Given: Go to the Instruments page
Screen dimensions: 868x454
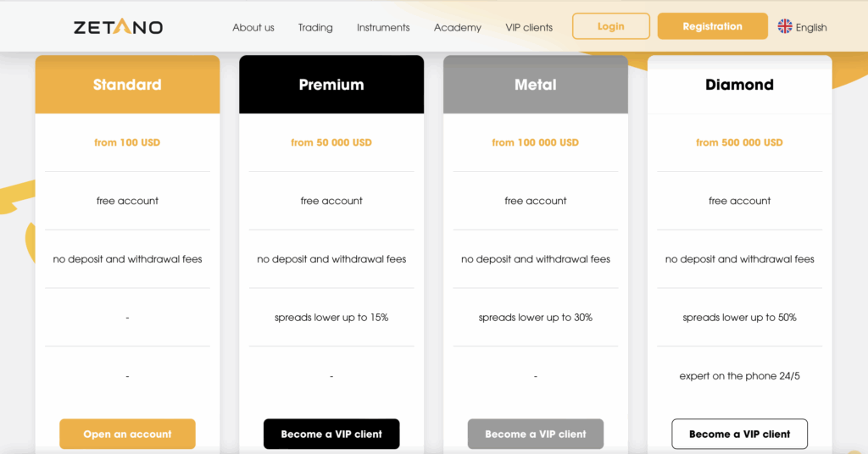Looking at the screenshot, I should (383, 27).
